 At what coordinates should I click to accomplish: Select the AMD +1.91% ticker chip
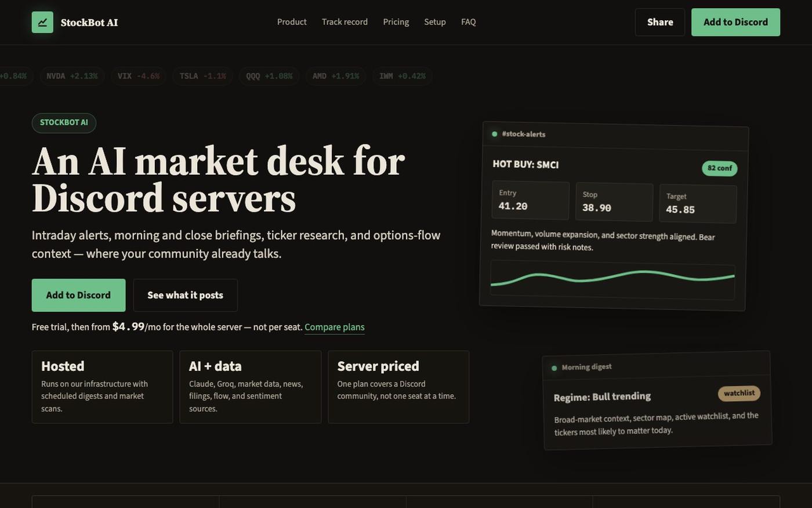click(336, 76)
